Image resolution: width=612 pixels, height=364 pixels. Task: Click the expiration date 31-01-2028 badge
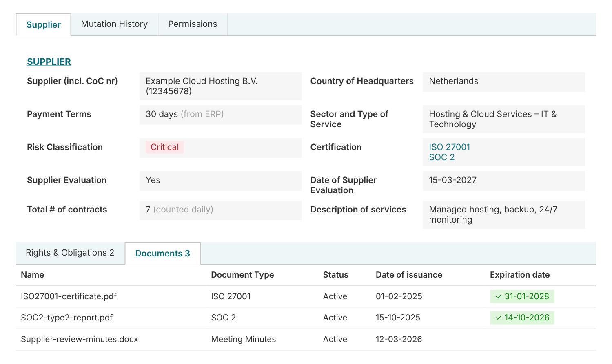[x=522, y=297]
